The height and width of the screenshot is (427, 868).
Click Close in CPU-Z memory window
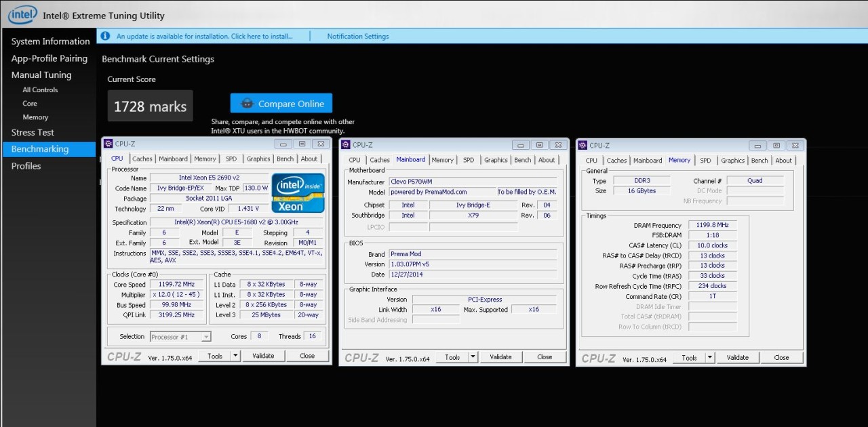782,357
